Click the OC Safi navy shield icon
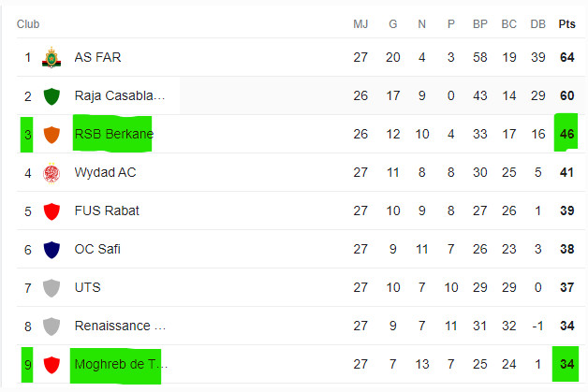The width and height of the screenshot is (588, 392). [51, 250]
